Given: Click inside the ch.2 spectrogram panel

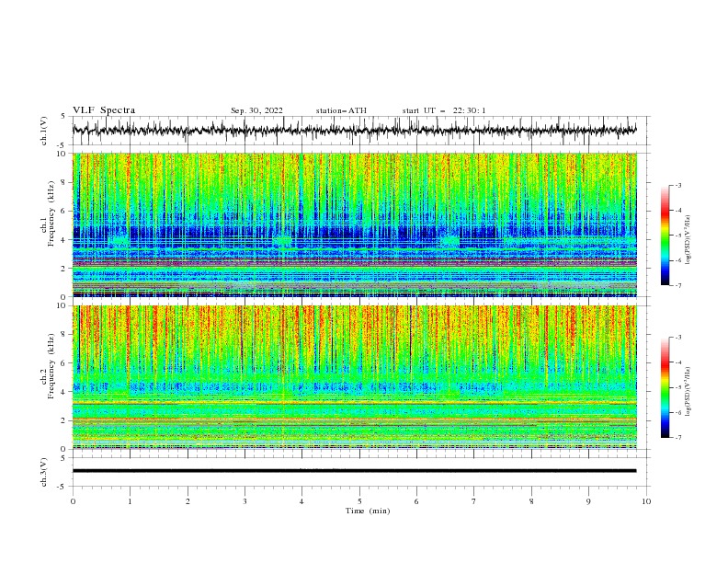Looking at the screenshot, I should [355, 377].
